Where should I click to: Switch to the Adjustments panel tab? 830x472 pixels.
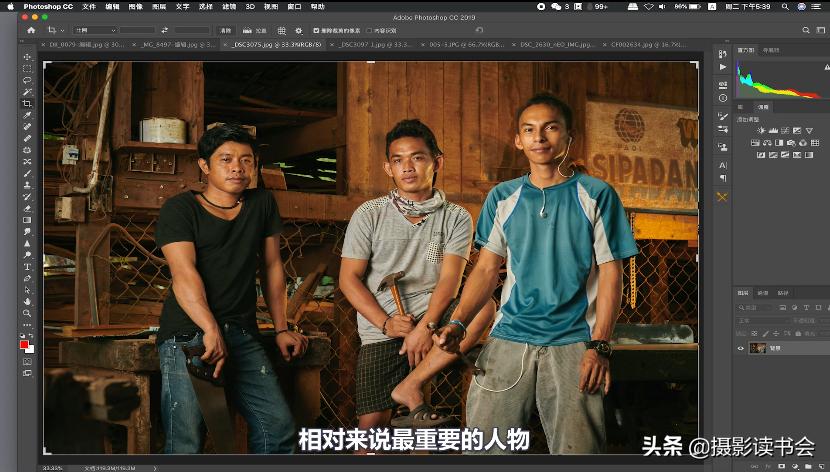(763, 107)
